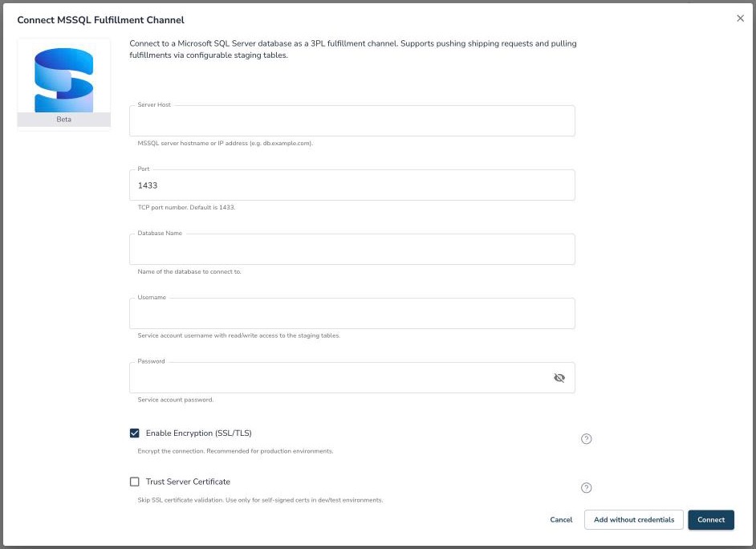Click the 'Trust Server Certificate' label text
Image resolution: width=756 pixels, height=549 pixels.
point(188,482)
